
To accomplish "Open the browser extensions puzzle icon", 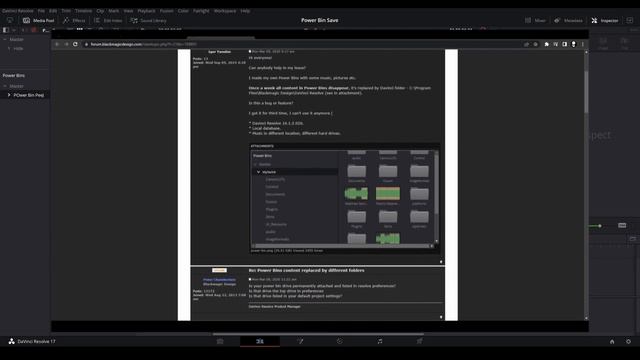I will pos(547,44).
